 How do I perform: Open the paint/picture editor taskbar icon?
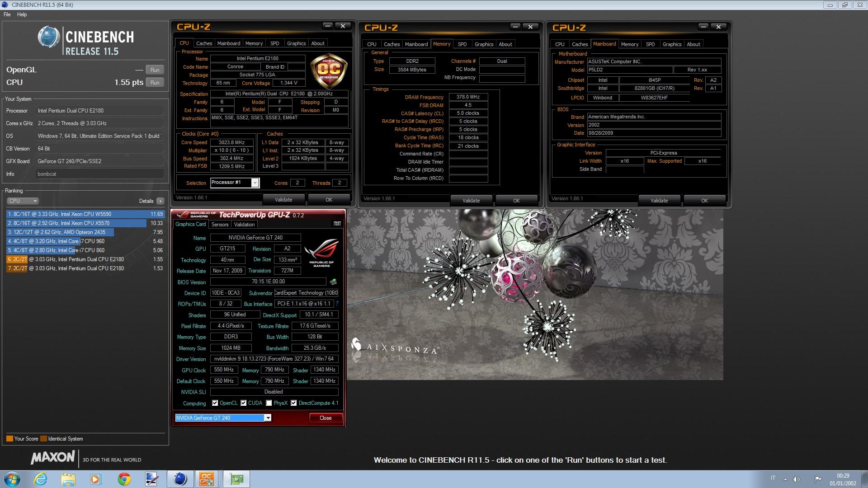[151, 479]
